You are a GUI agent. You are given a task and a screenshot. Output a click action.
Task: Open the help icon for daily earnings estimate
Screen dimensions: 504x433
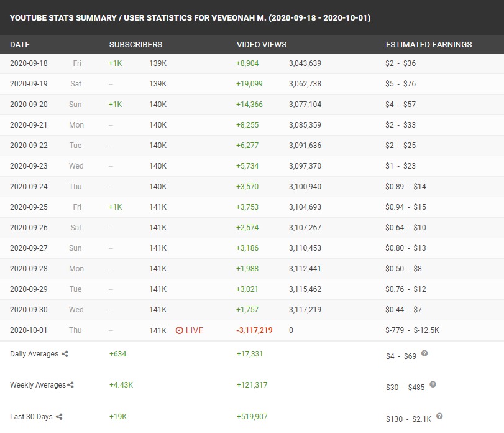(x=424, y=353)
